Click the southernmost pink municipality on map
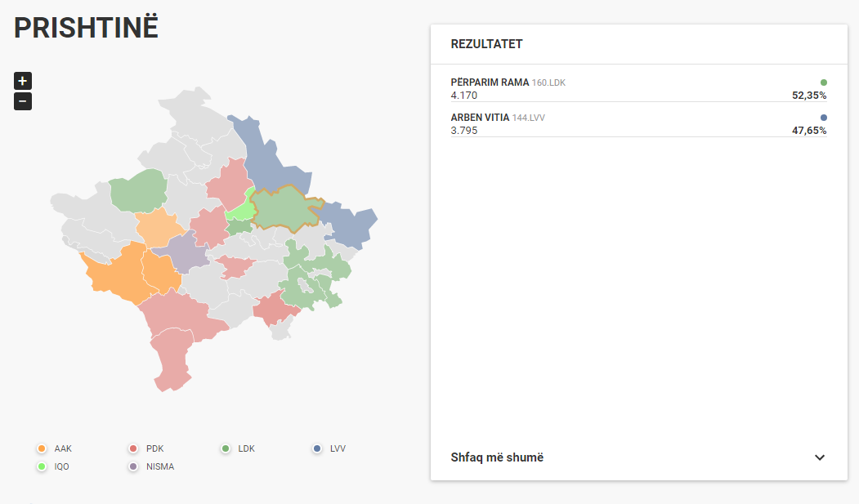Image resolution: width=859 pixels, height=504 pixels. click(x=172, y=359)
